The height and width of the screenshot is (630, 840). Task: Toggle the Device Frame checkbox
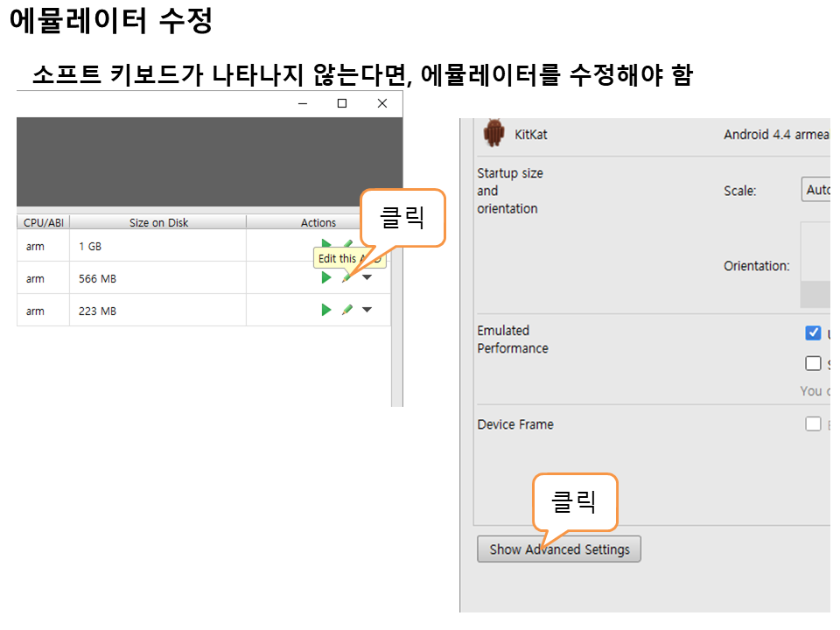pyautogui.click(x=813, y=424)
